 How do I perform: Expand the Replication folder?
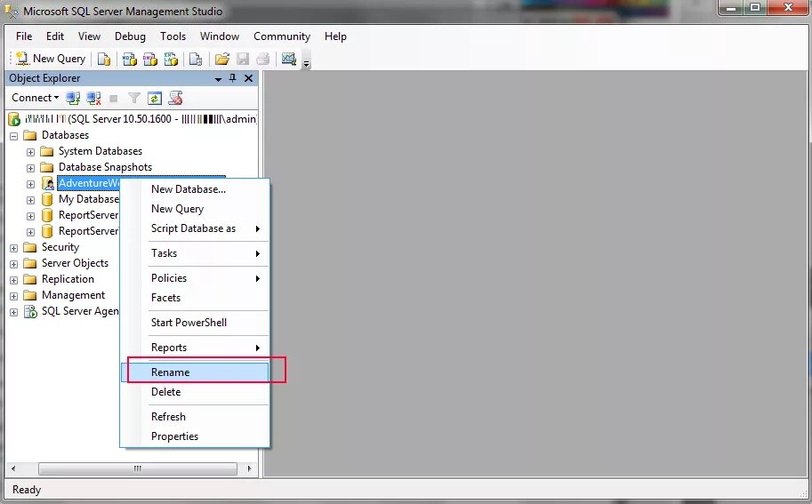point(14,281)
